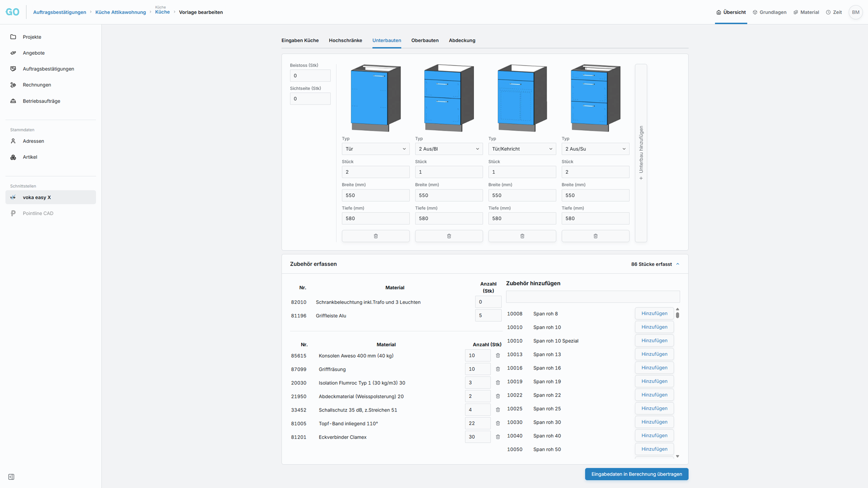This screenshot has width=868, height=488.
Task: Delete Konsolen Aweso row with trash icon
Action: point(498,356)
